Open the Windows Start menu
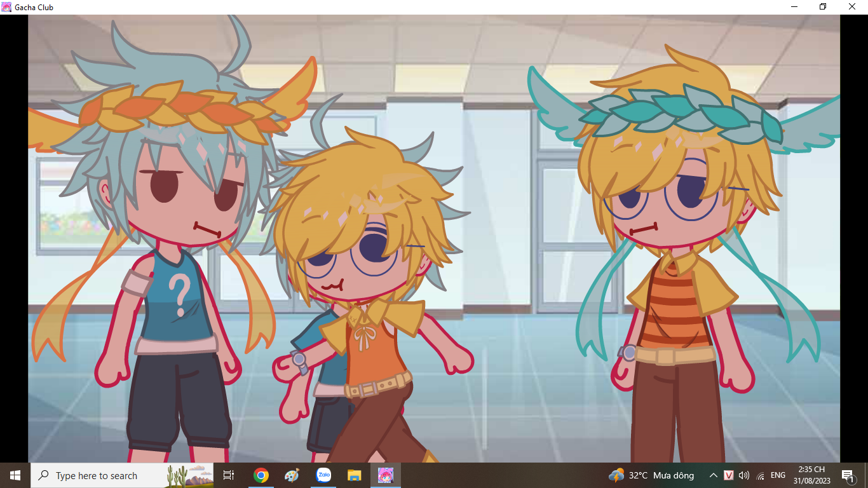The height and width of the screenshot is (488, 868). click(x=15, y=475)
